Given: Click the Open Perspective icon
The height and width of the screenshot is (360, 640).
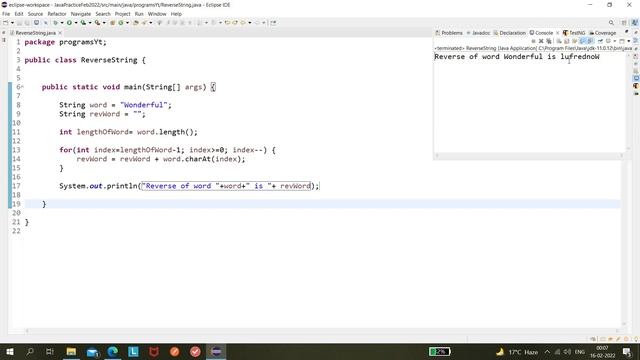Looking at the screenshot, I should 624,23.
